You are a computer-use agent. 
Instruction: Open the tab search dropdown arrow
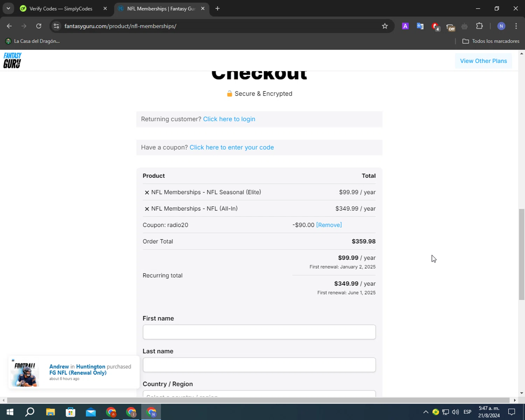[x=8, y=8]
